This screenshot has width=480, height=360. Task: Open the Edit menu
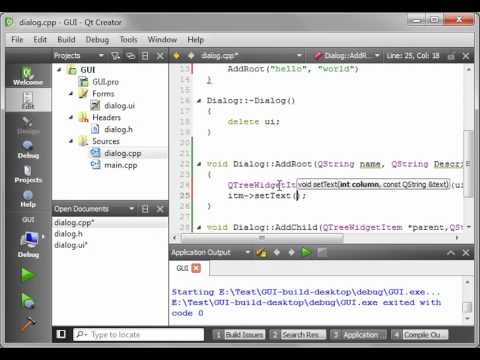[x=40, y=40]
